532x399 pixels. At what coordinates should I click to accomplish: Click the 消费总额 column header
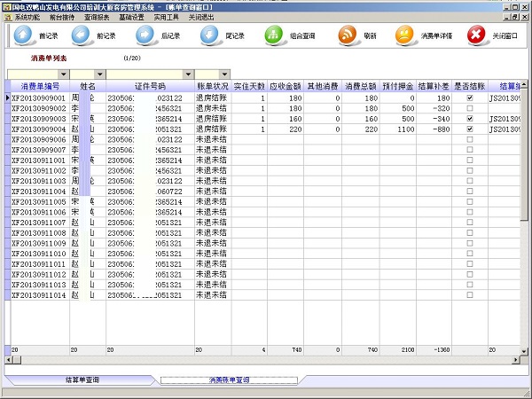click(x=361, y=86)
